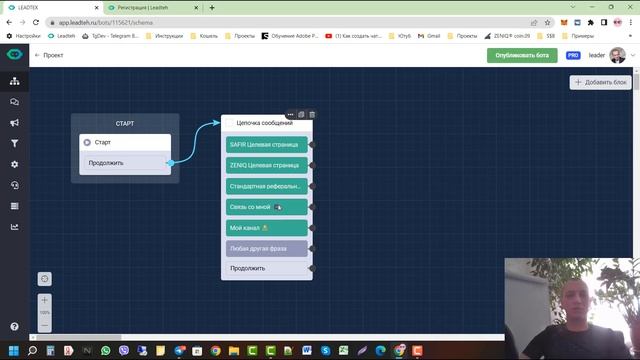This screenshot has width=640, height=360.
Task: Open the Gmail bookmark
Action: pos(429,36)
